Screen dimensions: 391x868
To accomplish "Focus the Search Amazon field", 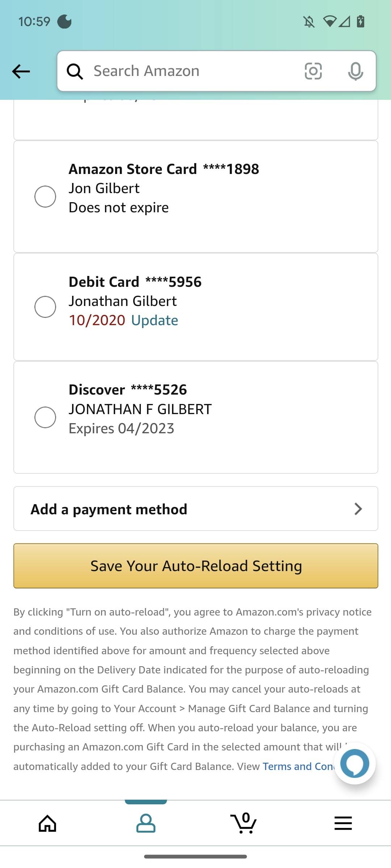I will click(x=192, y=71).
